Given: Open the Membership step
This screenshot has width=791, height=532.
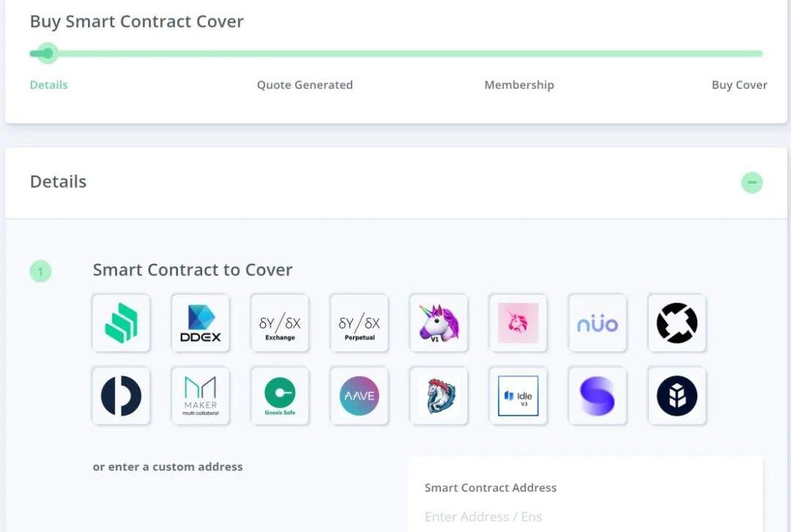Looking at the screenshot, I should pyautogui.click(x=519, y=85).
